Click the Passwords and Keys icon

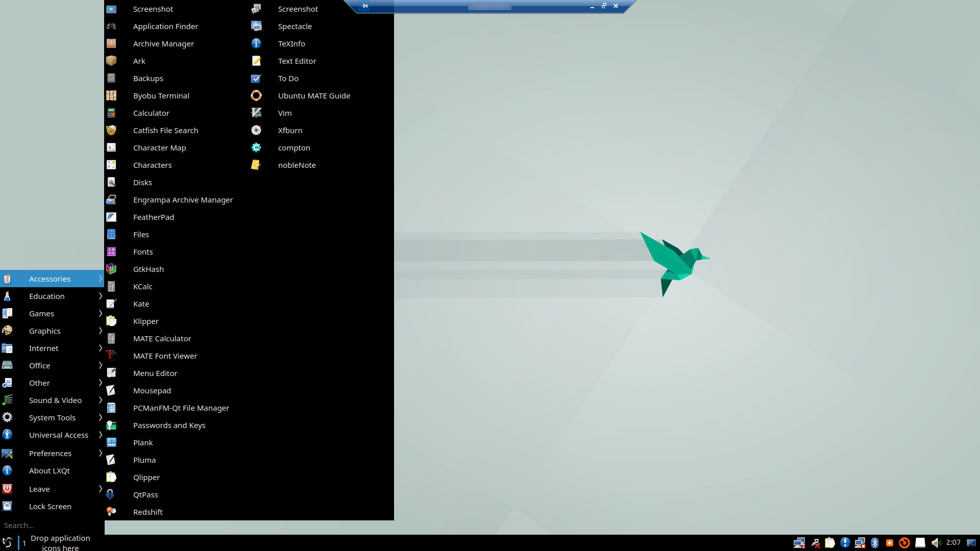pos(111,425)
